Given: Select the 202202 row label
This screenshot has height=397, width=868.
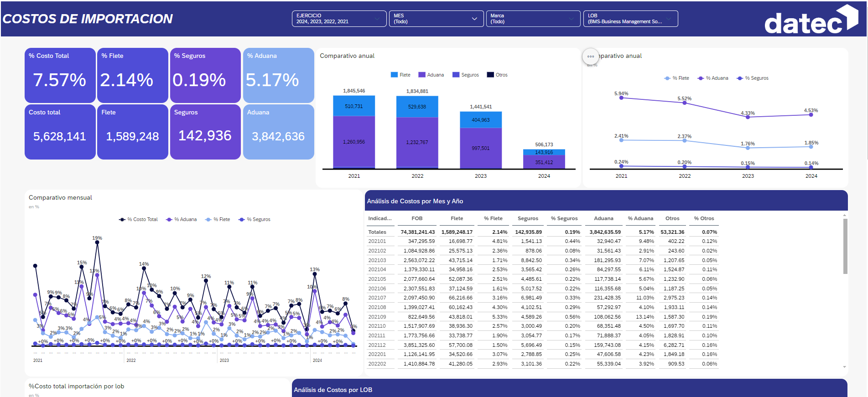Looking at the screenshot, I should tap(377, 364).
